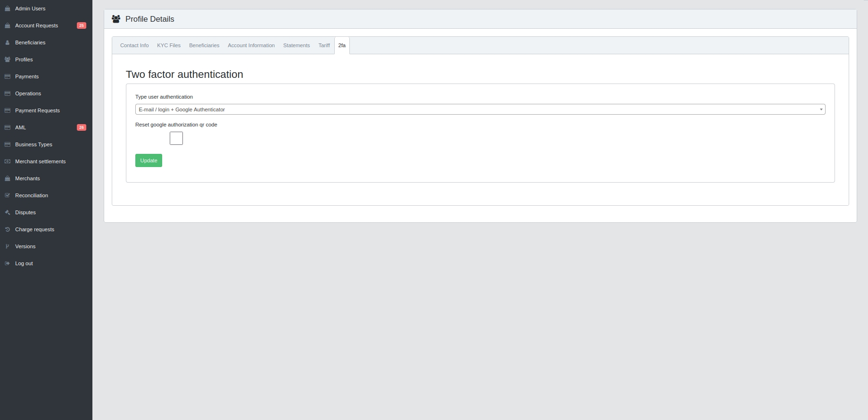Go to Merchants in the sidebar
This screenshot has width=868, height=420.
coord(27,178)
